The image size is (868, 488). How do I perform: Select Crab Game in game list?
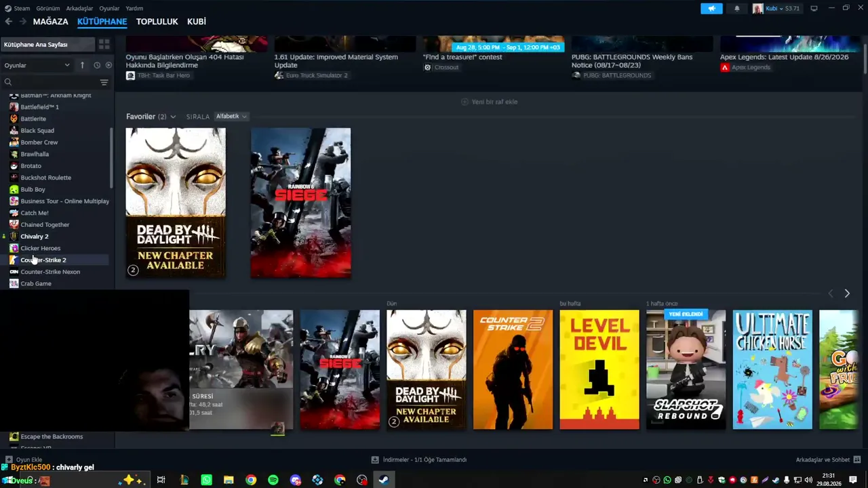click(x=36, y=283)
